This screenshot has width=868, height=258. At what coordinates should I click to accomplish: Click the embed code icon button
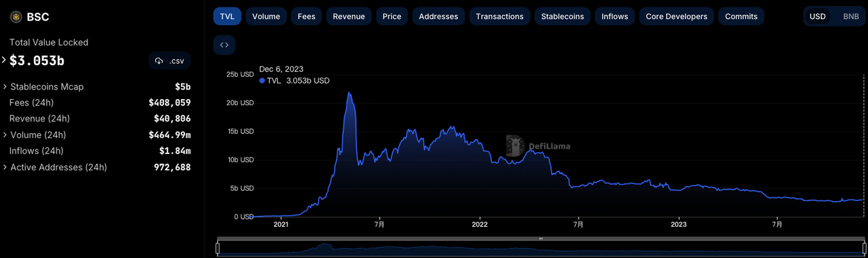tap(224, 45)
